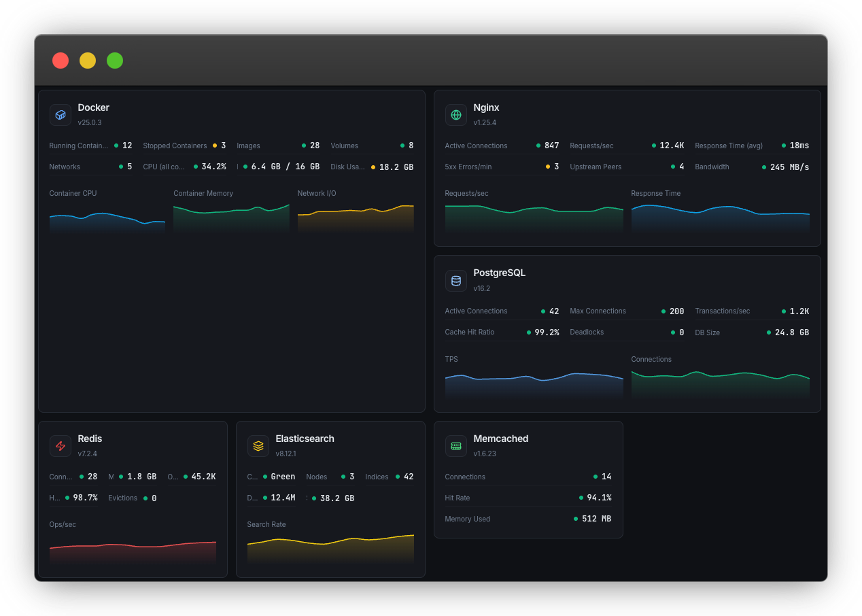Click the Docker cube icon
The width and height of the screenshot is (862, 616).
coord(61,115)
